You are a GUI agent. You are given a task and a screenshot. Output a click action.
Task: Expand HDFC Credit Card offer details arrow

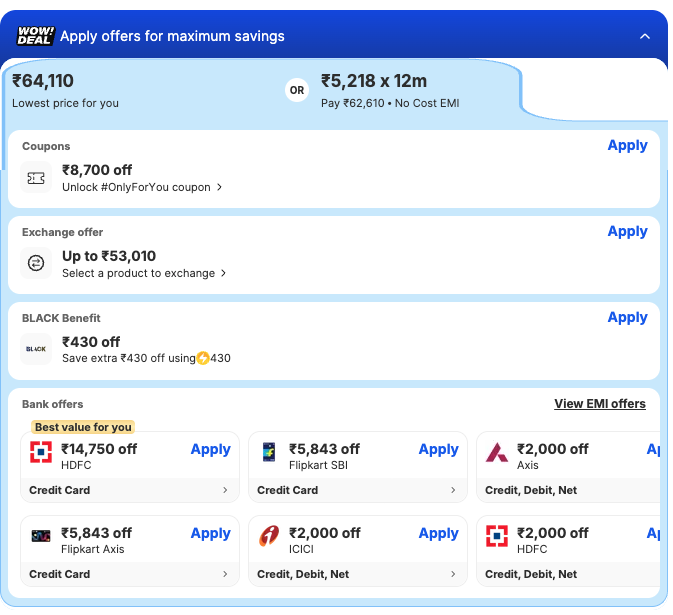(x=225, y=491)
